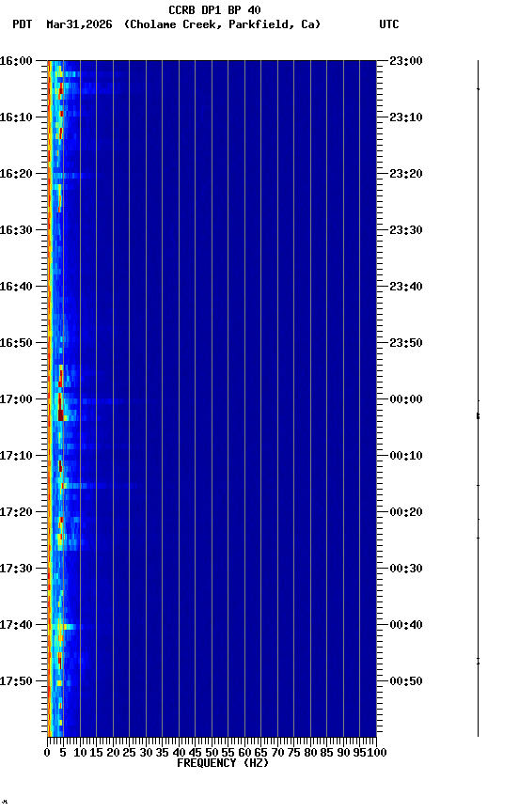Viewport: 519px width, 812px height.
Task: Click the '23:00' UTC time label
Action: tap(406, 61)
